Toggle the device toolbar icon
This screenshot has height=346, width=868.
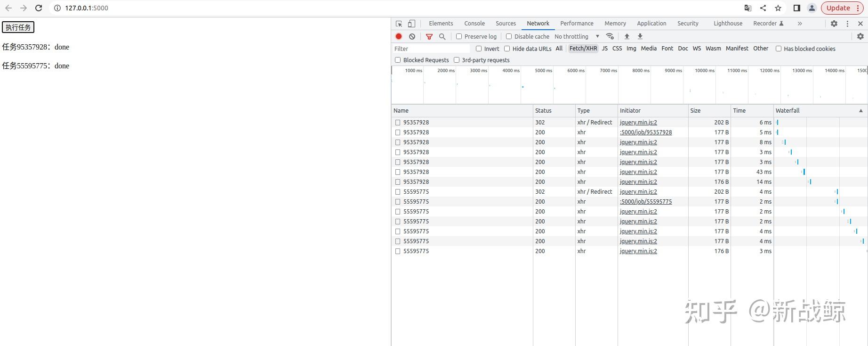click(411, 24)
